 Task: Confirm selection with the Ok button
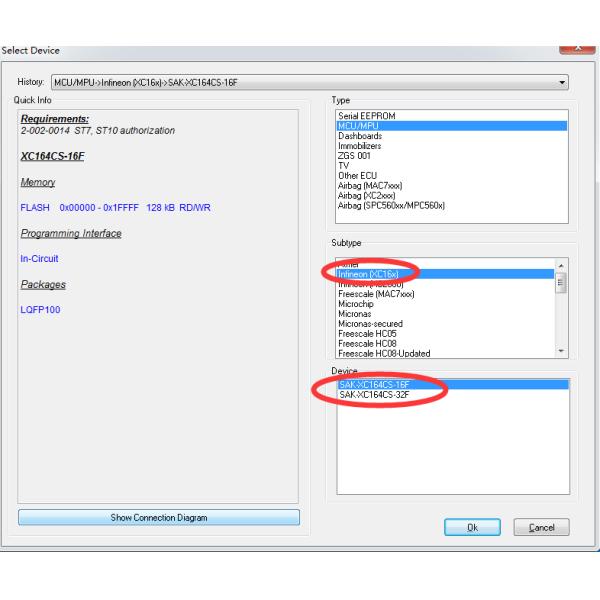(x=471, y=527)
